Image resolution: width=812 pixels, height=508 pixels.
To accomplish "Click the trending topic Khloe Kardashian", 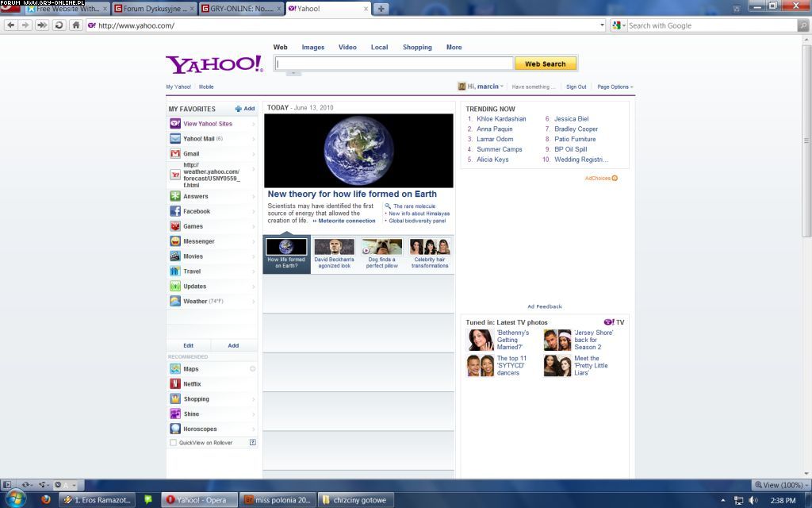I will [x=501, y=119].
